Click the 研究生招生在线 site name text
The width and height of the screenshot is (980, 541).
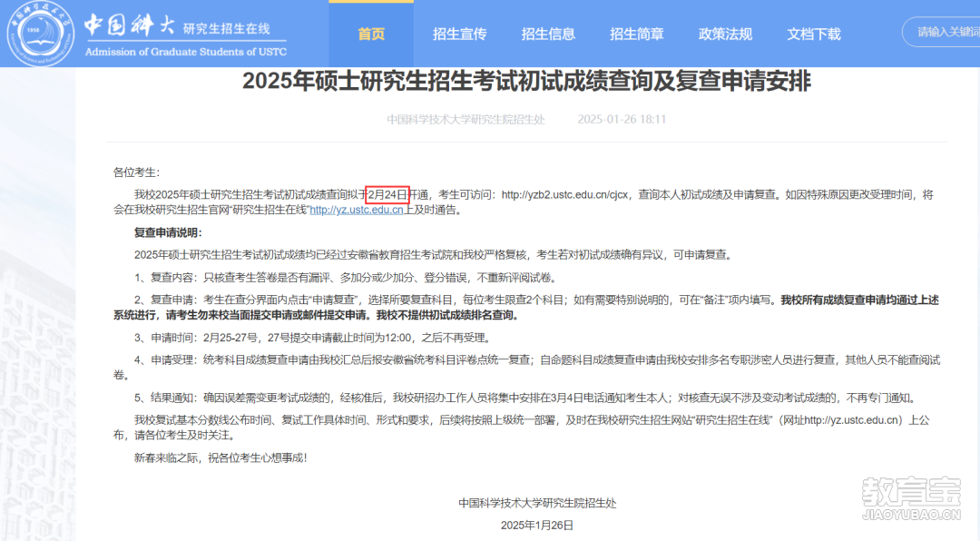(226, 28)
